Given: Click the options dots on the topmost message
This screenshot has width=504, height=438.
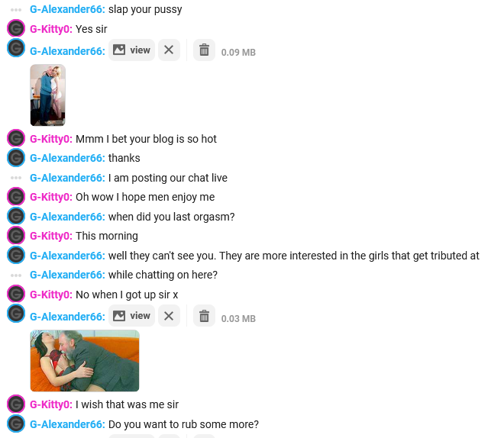Looking at the screenshot, I should 16,10.
